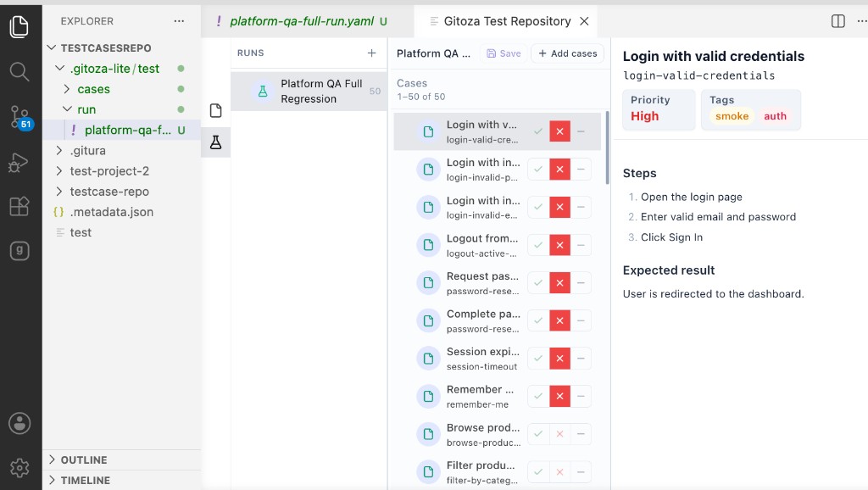Click the Add cases button
The width and height of the screenshot is (868, 490).
[567, 53]
